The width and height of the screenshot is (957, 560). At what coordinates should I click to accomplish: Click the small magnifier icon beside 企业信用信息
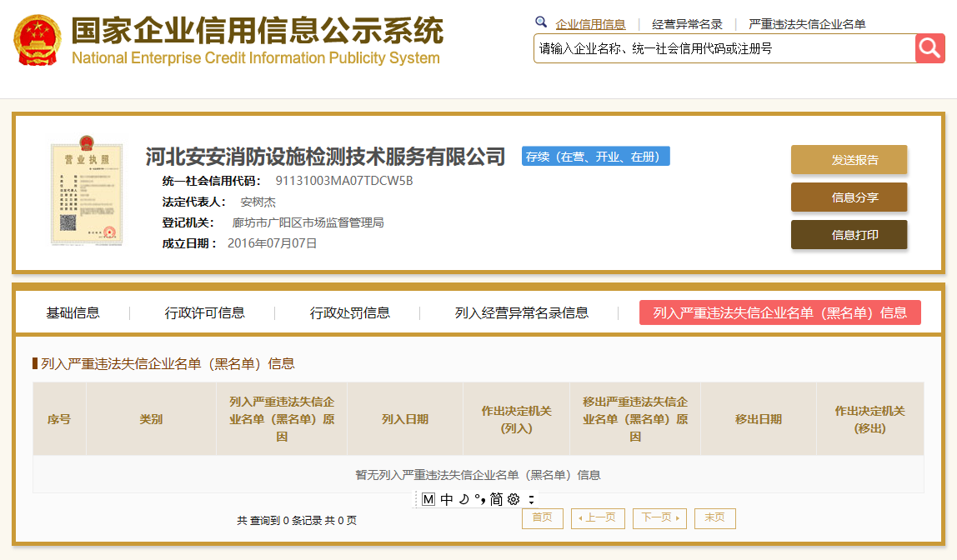click(541, 22)
